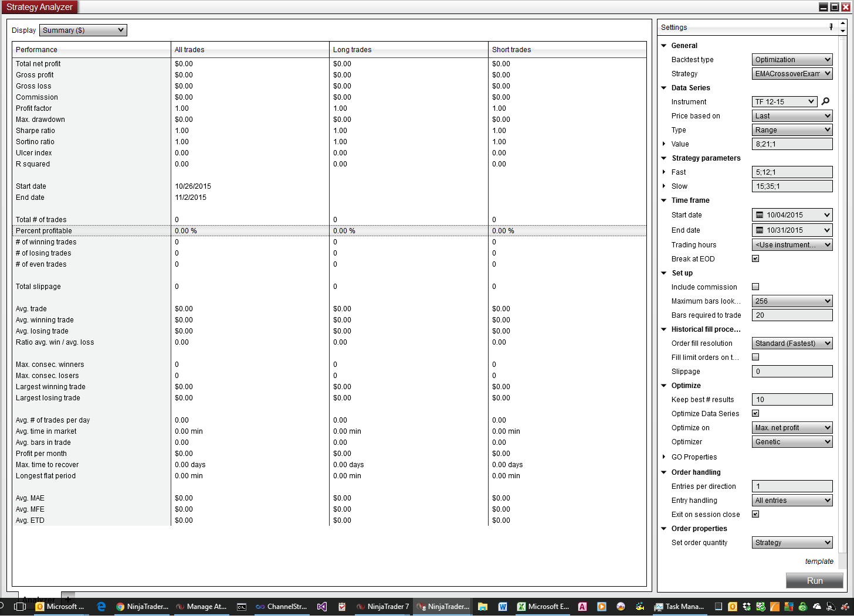Viewport: 854px width, 616px height.
Task: Open Backtest type dropdown
Action: [x=792, y=59]
